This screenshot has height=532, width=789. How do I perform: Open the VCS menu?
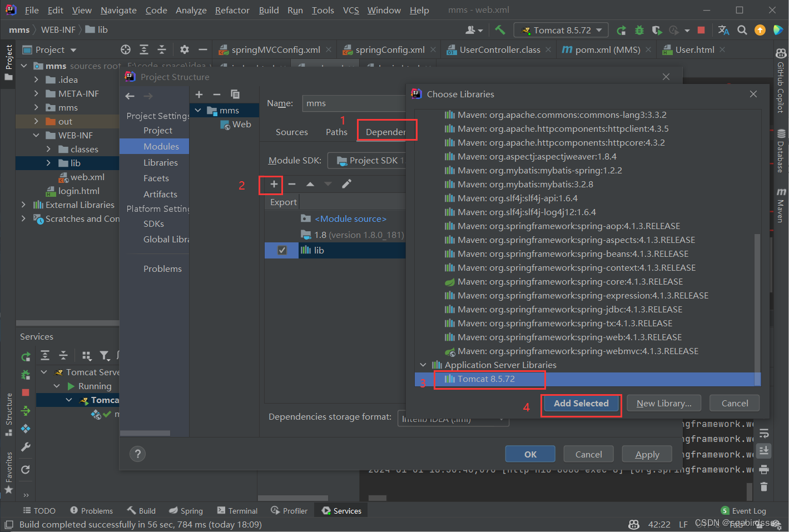351,10
